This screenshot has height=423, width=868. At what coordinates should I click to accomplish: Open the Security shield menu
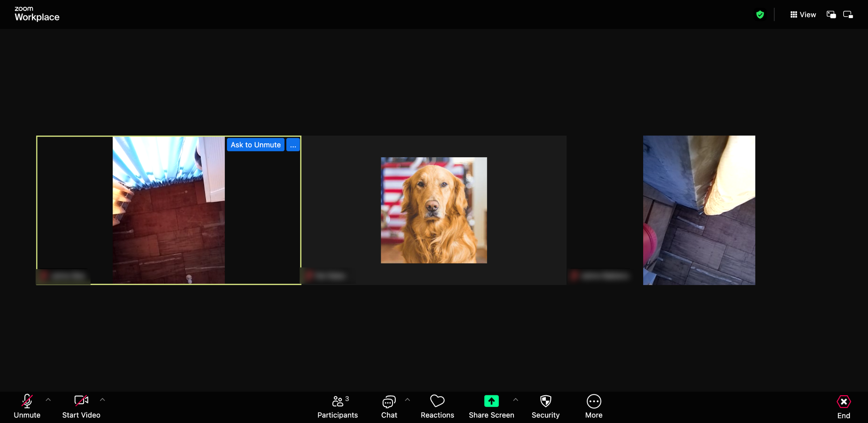545,406
